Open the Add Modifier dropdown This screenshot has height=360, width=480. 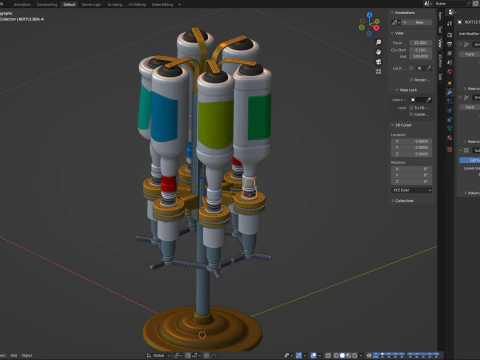[469, 34]
